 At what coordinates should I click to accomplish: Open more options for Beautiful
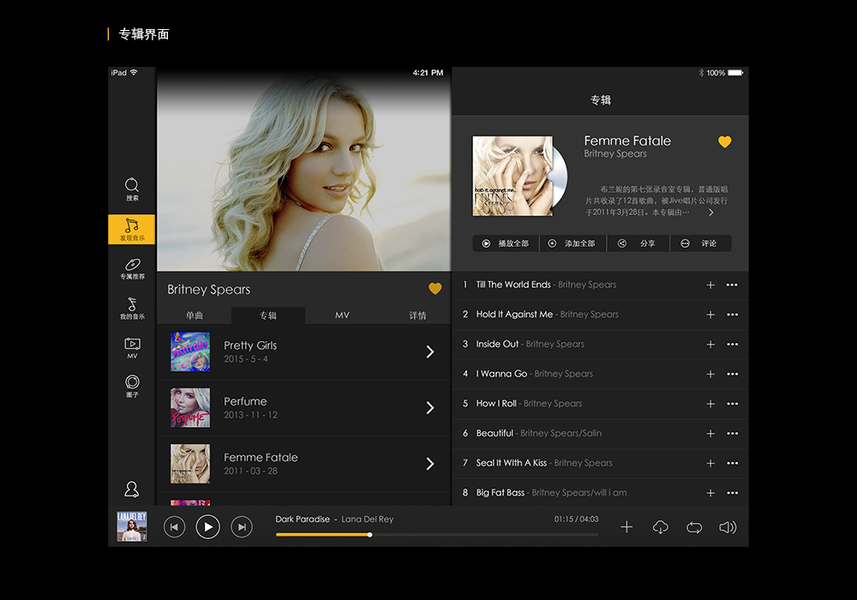(x=732, y=433)
